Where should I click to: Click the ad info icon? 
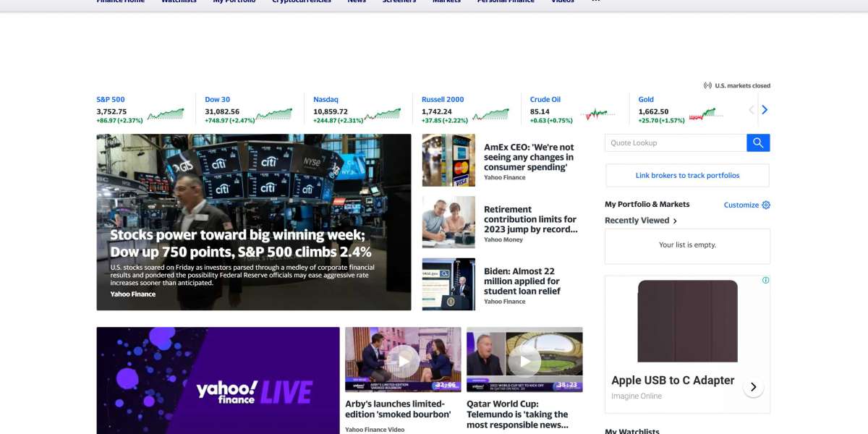(765, 280)
